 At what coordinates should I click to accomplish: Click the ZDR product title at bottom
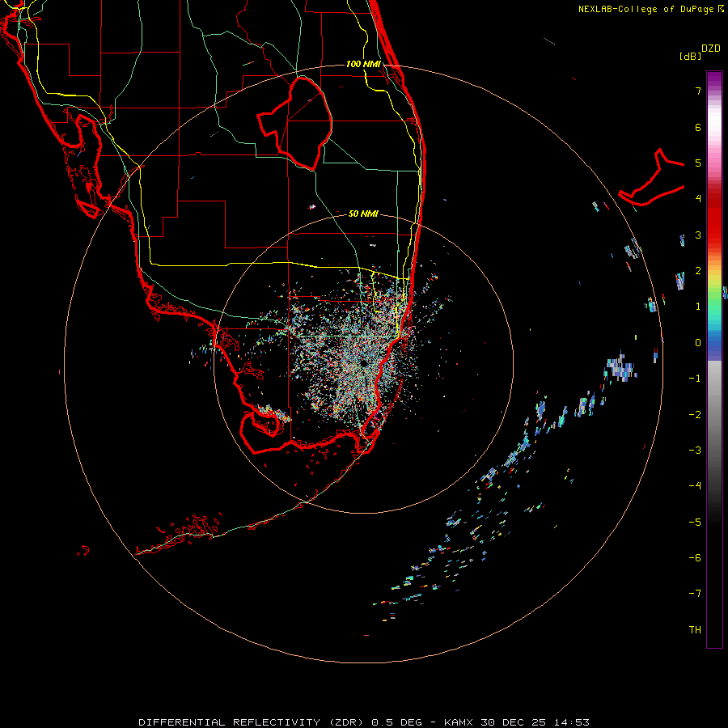(x=363, y=722)
